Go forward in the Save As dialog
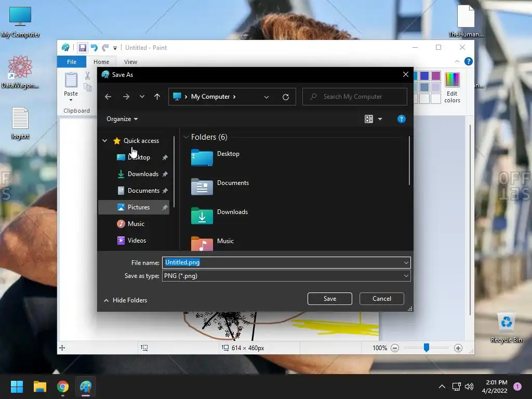Screen dimensions: 532x399 (x=126, y=97)
